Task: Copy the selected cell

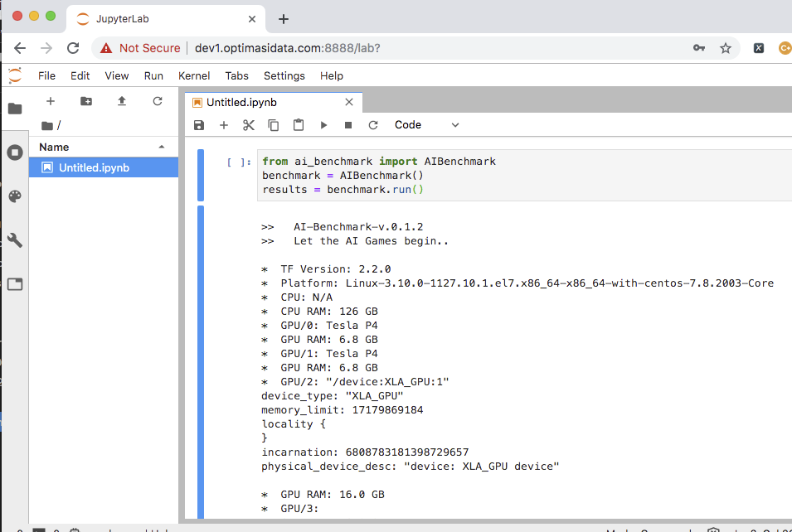Action: pos(273,125)
